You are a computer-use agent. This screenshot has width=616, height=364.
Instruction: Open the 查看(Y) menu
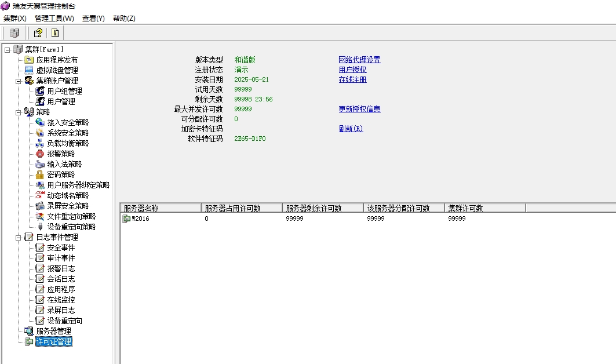point(93,19)
